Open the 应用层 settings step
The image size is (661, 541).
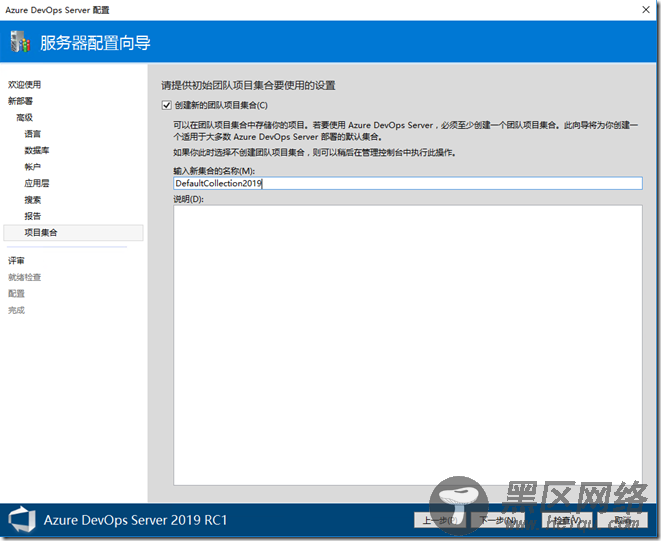(x=37, y=183)
